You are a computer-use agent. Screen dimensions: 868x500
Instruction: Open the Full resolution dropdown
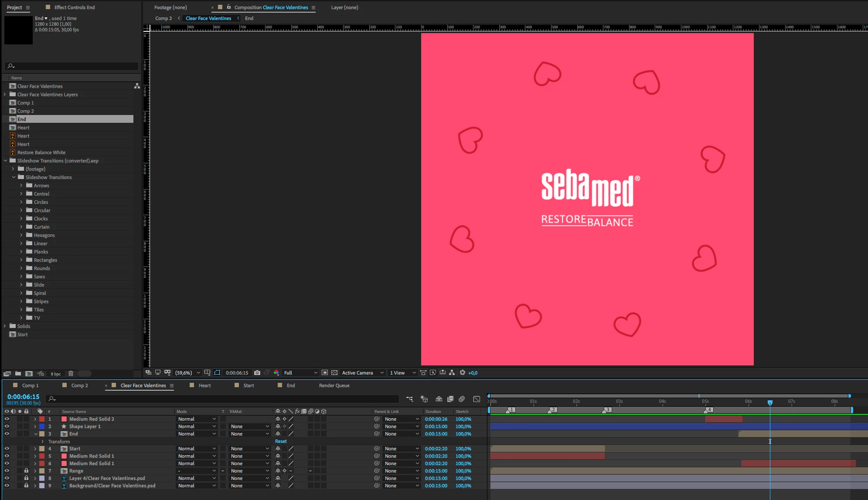[300, 373]
